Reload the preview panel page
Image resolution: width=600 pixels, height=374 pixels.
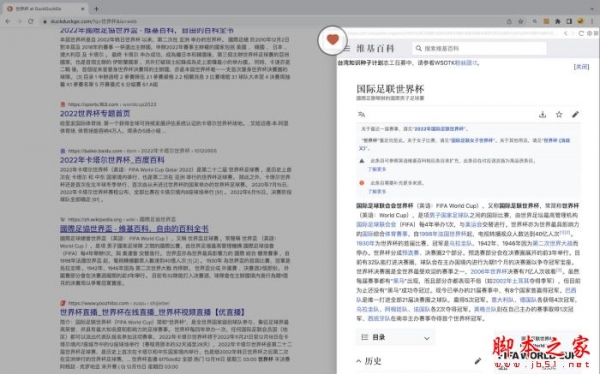pyautogui.click(x=581, y=34)
